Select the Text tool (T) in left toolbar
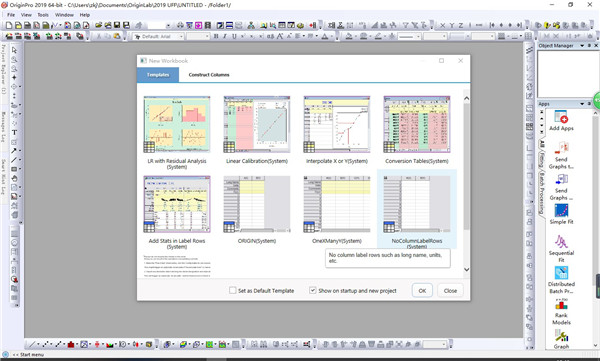 (14, 132)
